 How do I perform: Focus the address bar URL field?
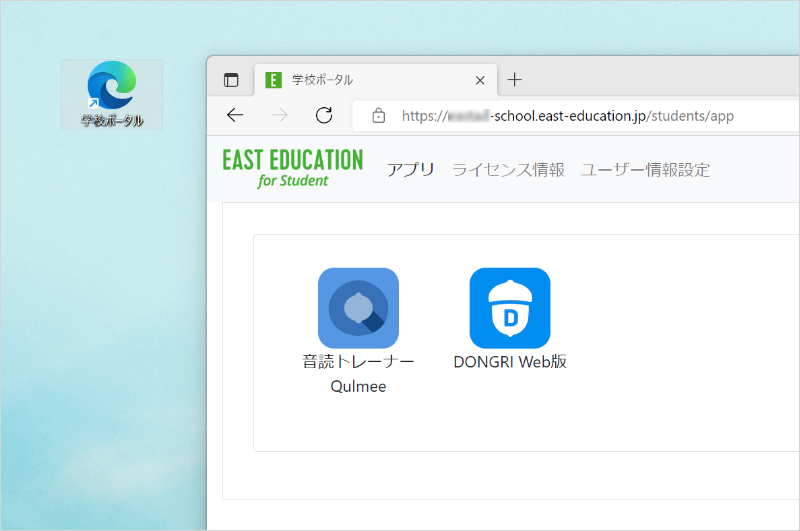576,116
